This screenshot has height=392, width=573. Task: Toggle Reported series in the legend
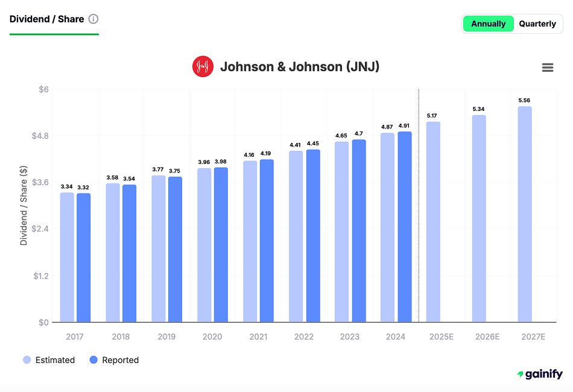(114, 360)
